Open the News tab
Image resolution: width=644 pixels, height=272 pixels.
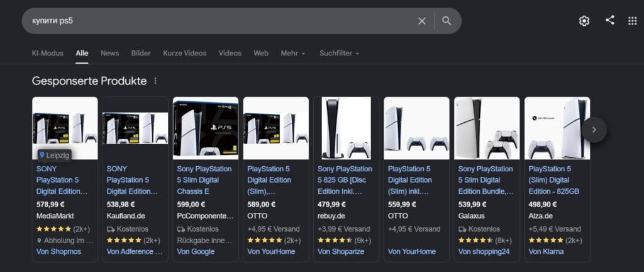tap(109, 53)
